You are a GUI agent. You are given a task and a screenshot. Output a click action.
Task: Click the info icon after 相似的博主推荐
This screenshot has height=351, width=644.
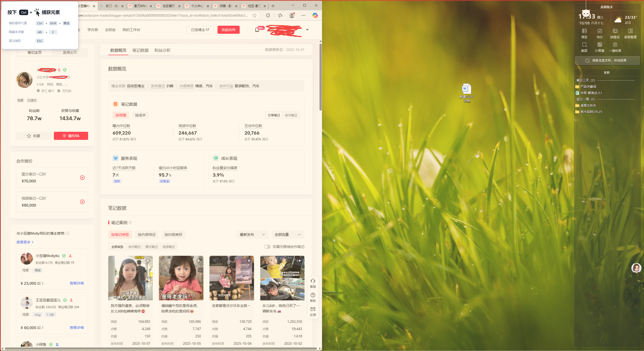pos(68,233)
